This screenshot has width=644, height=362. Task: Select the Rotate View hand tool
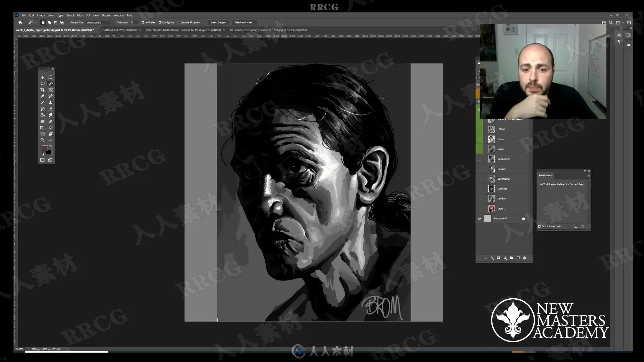(51, 134)
